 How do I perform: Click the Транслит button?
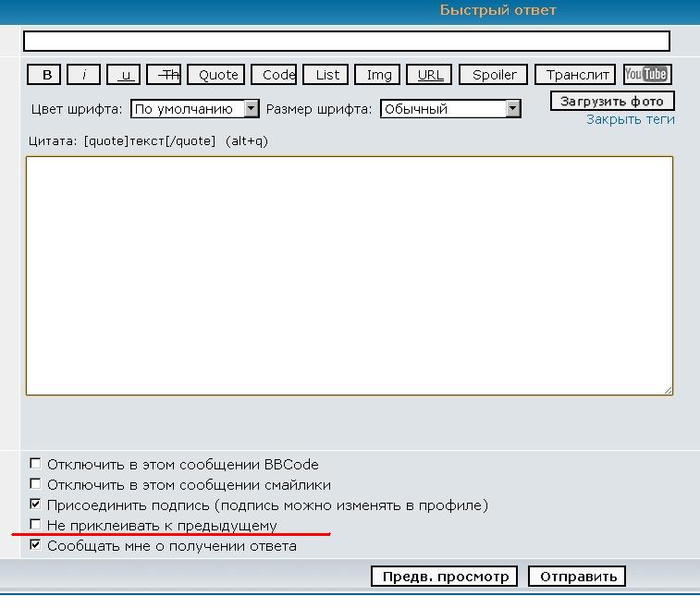pyautogui.click(x=578, y=75)
